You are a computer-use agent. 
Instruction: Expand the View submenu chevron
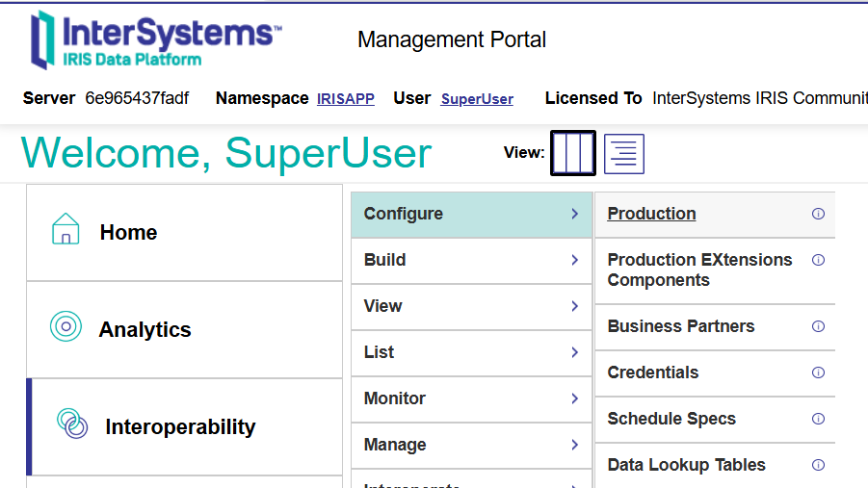(574, 306)
